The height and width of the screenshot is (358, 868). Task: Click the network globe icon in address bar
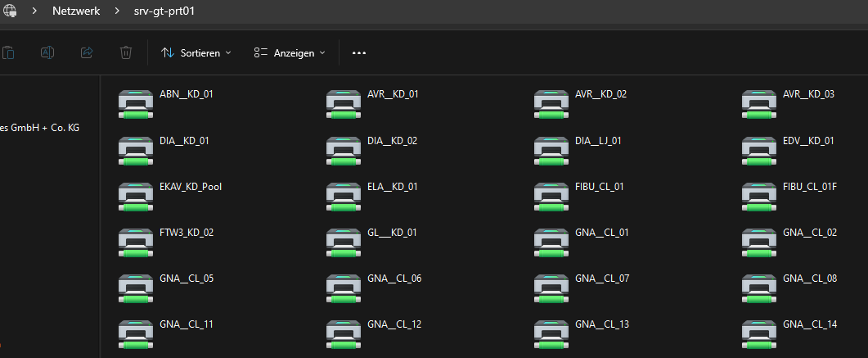9,12
